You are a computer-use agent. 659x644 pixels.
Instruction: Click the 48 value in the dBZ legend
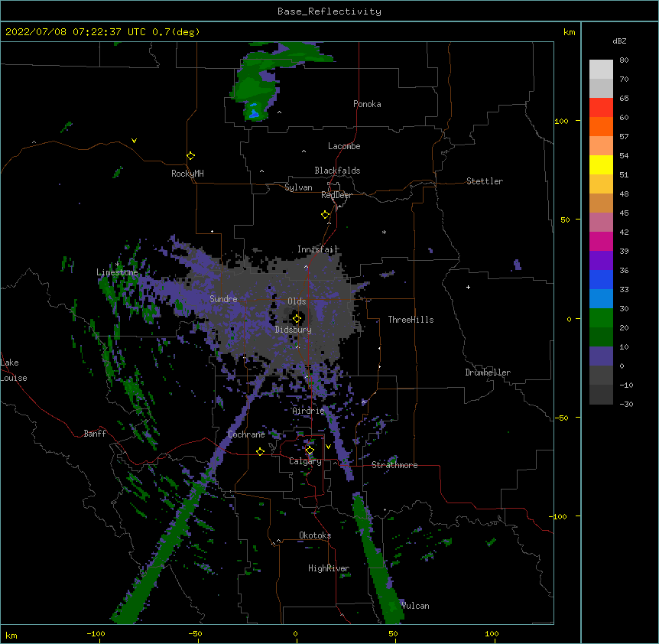624,194
